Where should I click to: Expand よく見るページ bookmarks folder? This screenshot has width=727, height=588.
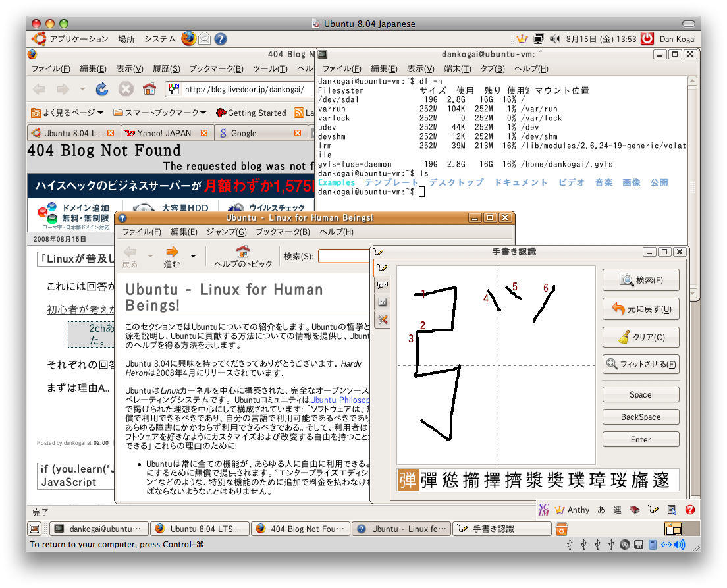tap(67, 113)
